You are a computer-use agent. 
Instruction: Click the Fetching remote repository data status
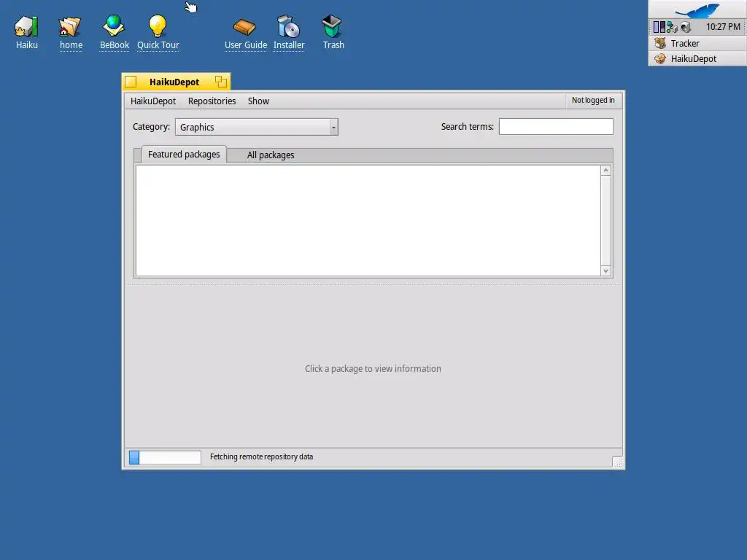(x=262, y=456)
